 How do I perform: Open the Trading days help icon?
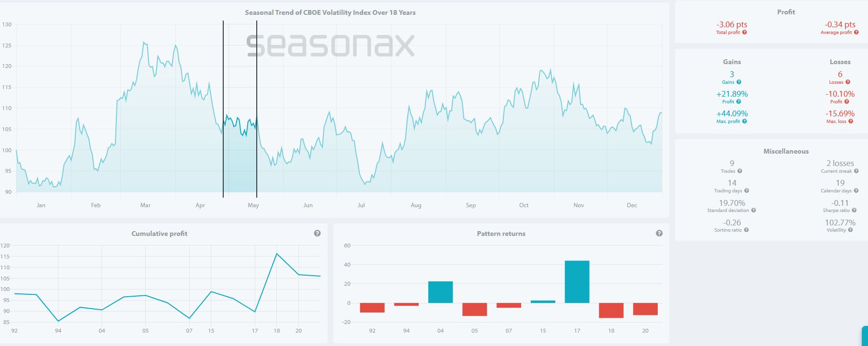point(746,191)
